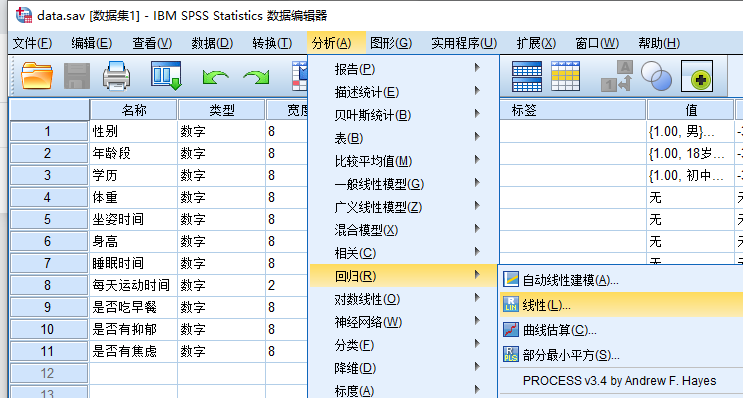
Task: Click the Print toolbar icon
Action: tap(117, 76)
